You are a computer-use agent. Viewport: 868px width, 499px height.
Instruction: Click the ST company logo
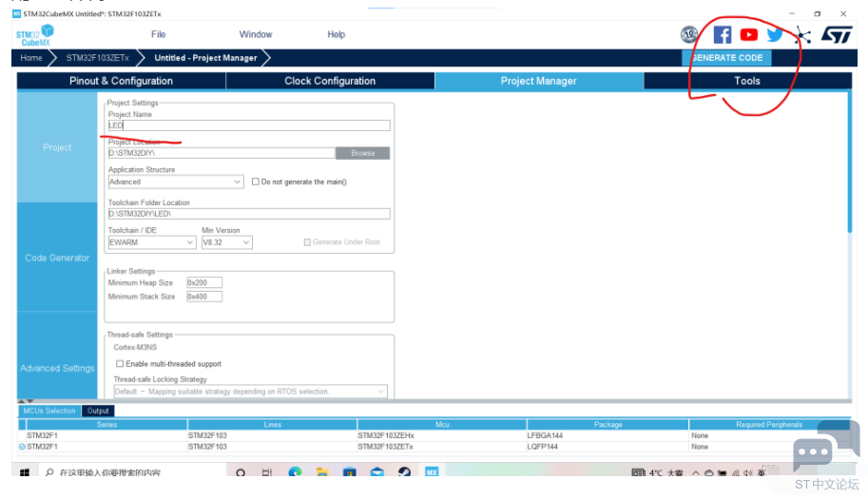tap(837, 35)
